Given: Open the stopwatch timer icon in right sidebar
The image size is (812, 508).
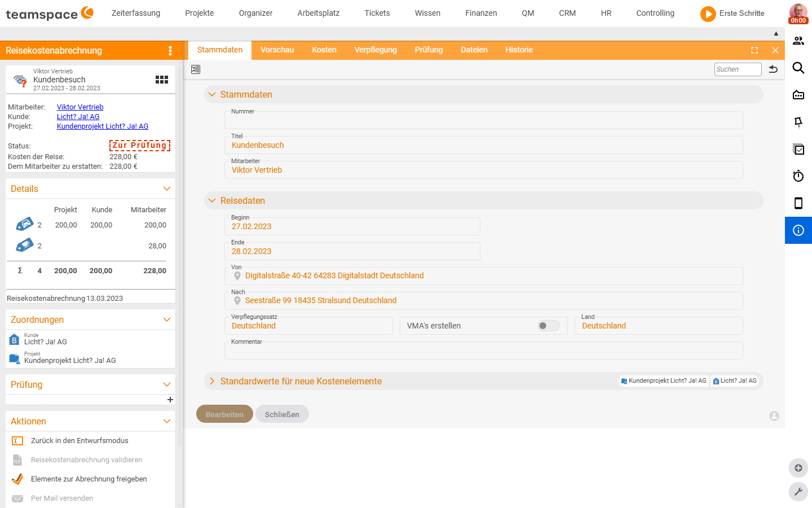Looking at the screenshot, I should pos(798,176).
